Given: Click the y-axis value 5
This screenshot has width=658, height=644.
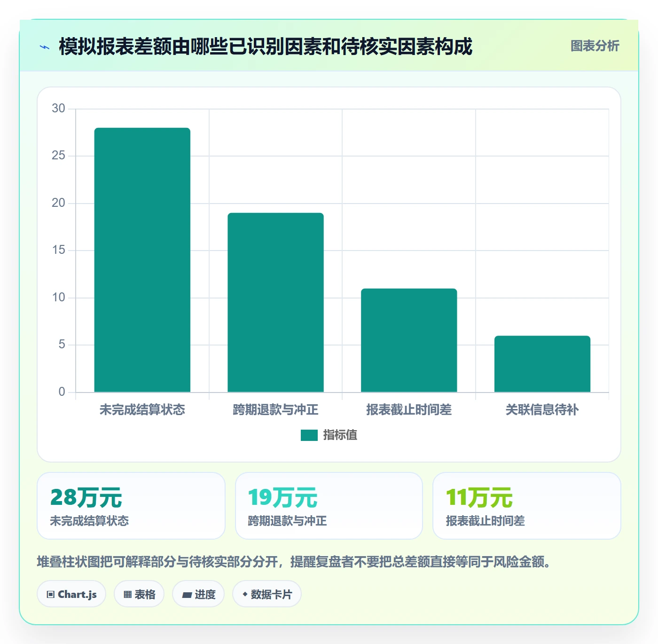Looking at the screenshot, I should tap(62, 345).
